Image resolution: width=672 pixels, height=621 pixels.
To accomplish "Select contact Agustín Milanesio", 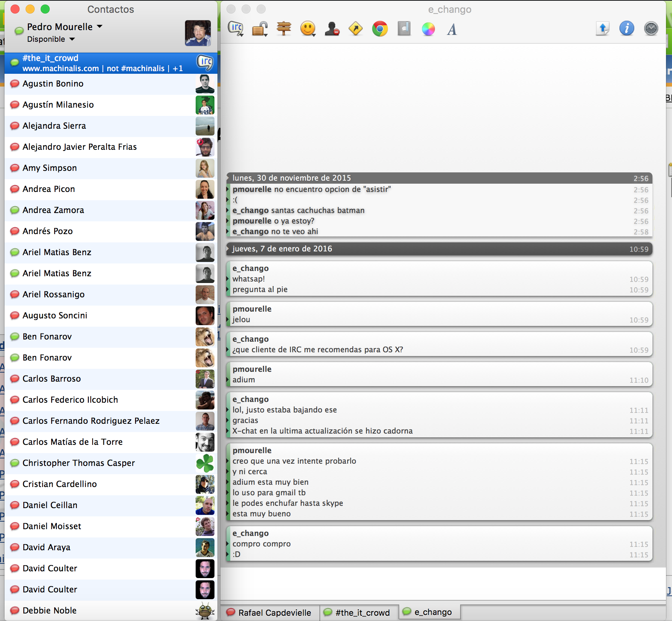I will click(111, 105).
